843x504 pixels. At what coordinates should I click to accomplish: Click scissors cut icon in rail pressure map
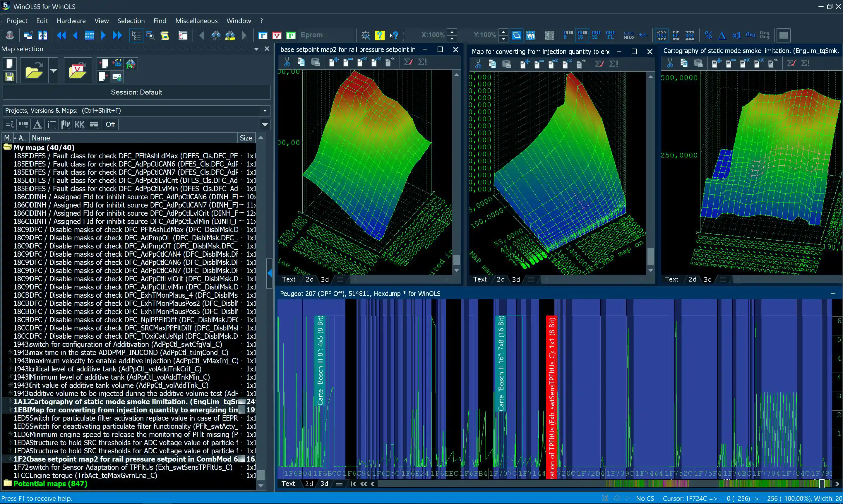click(287, 62)
